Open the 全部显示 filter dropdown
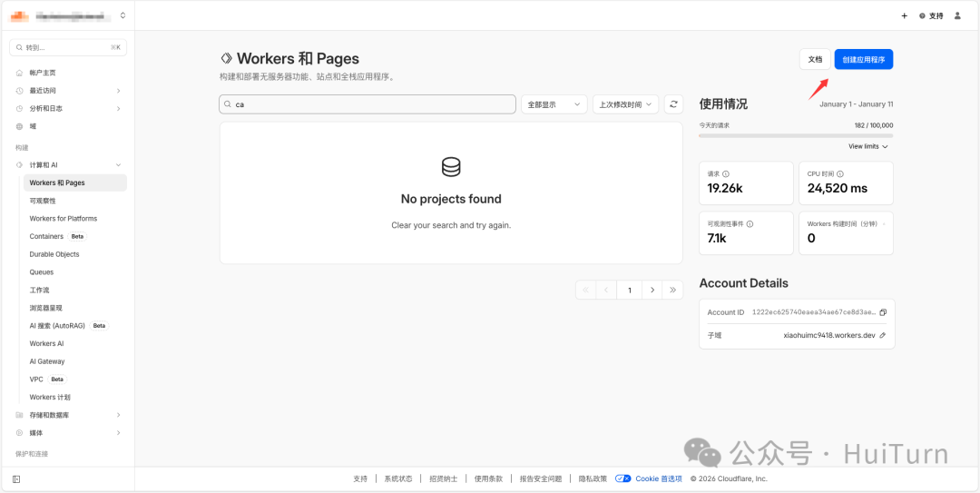 point(554,104)
